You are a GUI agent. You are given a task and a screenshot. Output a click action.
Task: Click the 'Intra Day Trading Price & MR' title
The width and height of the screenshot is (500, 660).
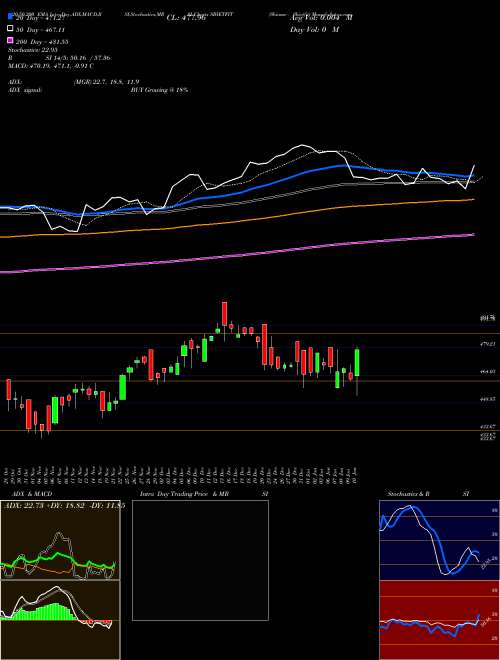coord(184,494)
